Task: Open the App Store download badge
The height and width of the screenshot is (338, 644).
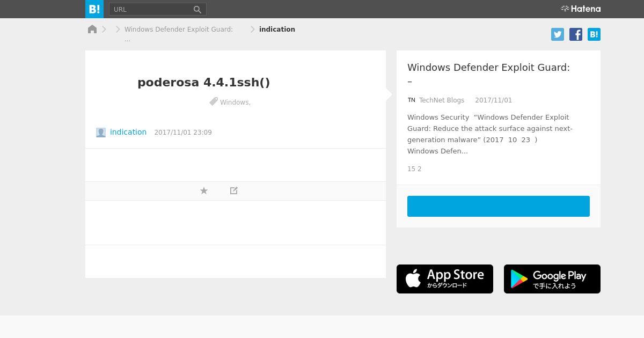Action: (x=445, y=279)
